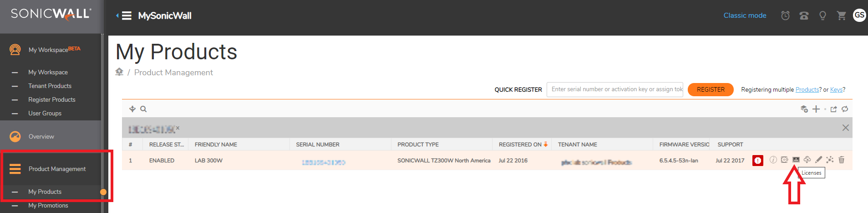
Task: Click the red alert icon in Support column
Action: (x=757, y=161)
